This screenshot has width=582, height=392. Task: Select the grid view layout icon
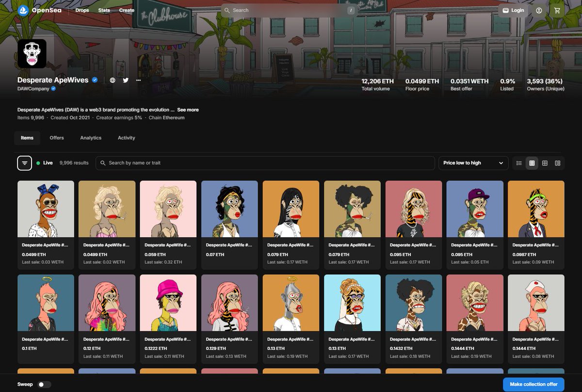click(x=532, y=163)
